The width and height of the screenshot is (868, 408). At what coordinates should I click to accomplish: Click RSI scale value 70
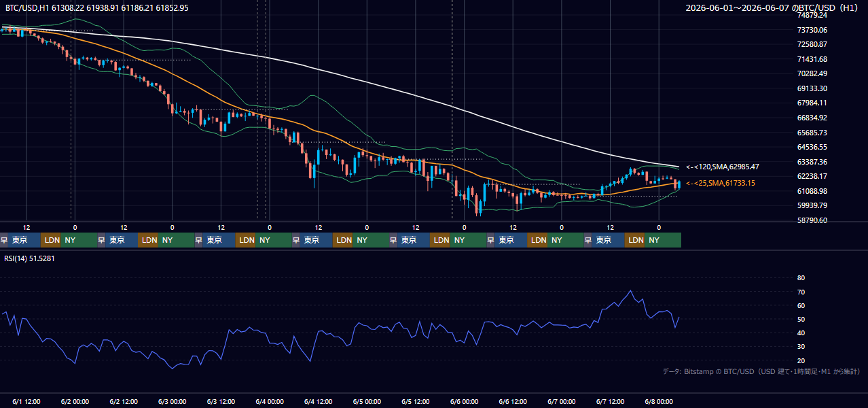coord(801,292)
